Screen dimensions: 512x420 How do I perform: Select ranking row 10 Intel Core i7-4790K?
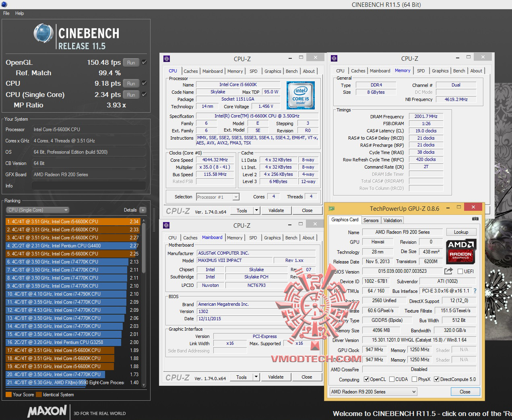[73, 294]
